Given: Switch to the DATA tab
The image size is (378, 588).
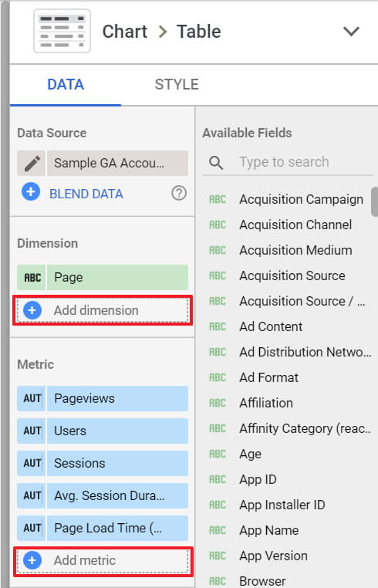Looking at the screenshot, I should point(66,84).
